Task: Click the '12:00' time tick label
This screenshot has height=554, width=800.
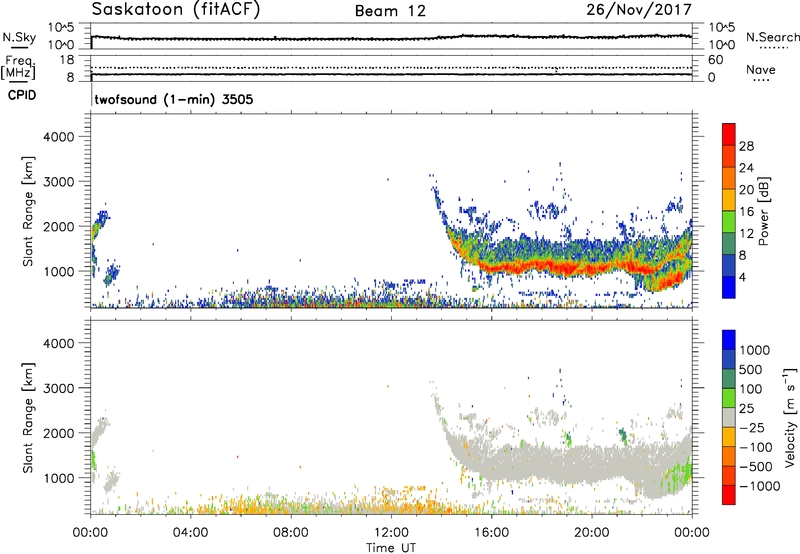Action: tap(391, 533)
